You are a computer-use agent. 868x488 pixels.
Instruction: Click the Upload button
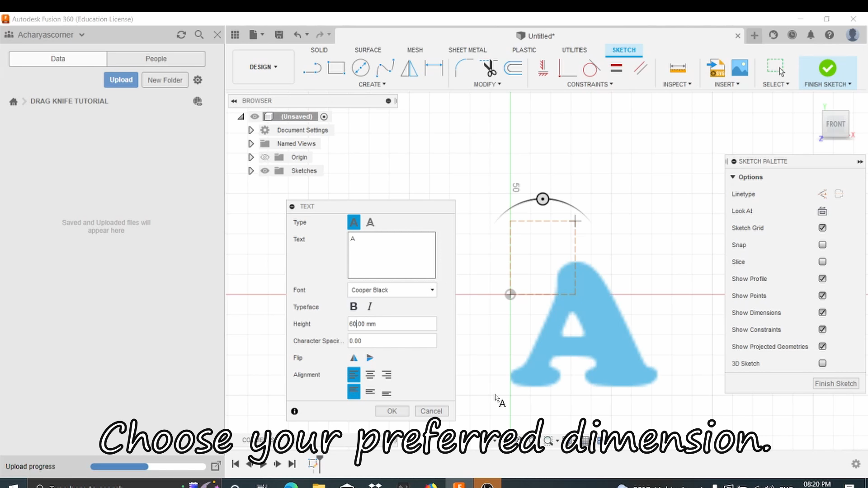pyautogui.click(x=121, y=80)
